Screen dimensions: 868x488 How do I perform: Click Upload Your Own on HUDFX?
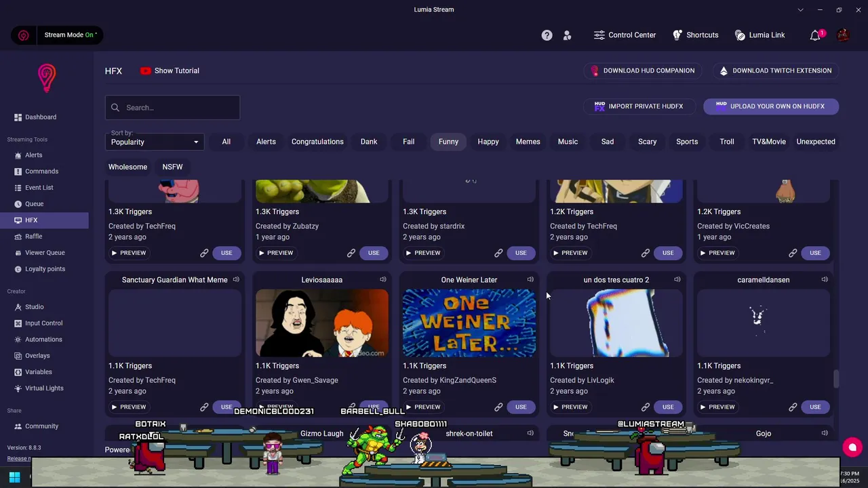coord(771,106)
